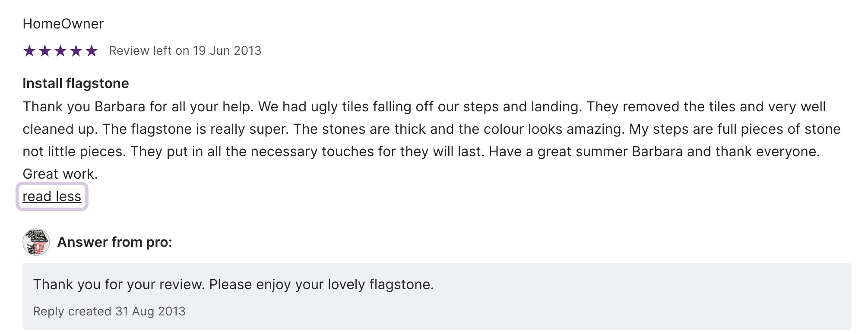Click the pro's reply text about lovely flagstone
The image size is (868, 334).
(233, 284)
